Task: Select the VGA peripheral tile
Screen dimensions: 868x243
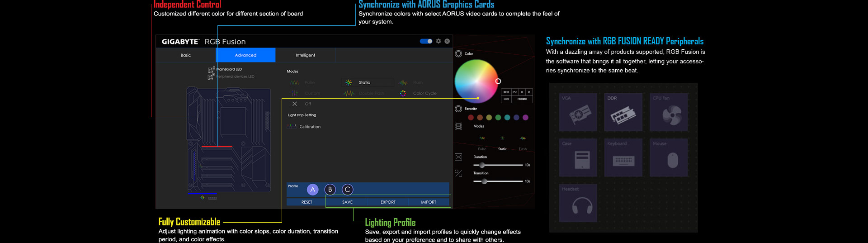Action: pyautogui.click(x=578, y=112)
